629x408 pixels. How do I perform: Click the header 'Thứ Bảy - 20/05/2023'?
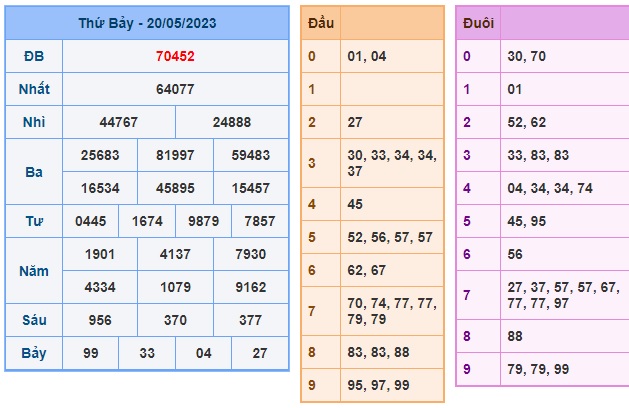click(x=147, y=23)
